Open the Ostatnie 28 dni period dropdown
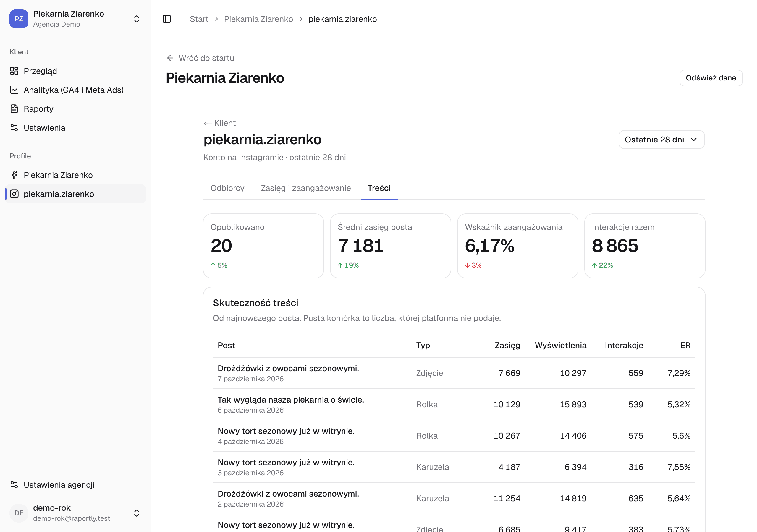The height and width of the screenshot is (532, 757). pos(661,140)
